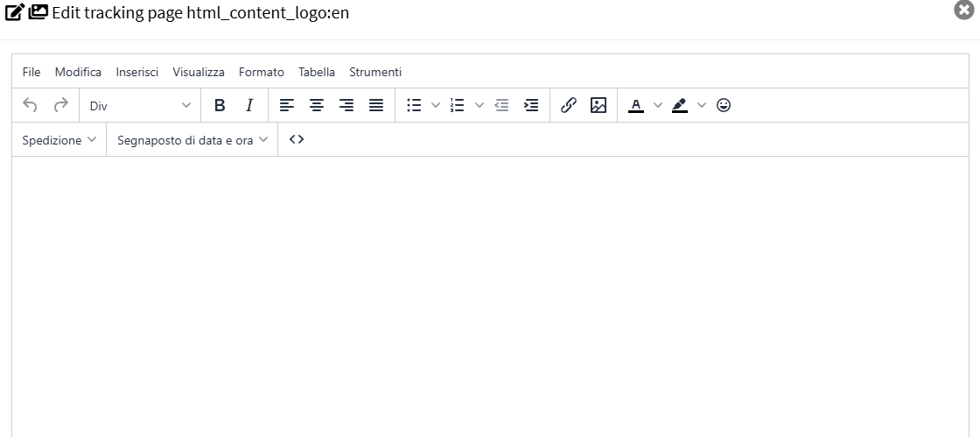The width and height of the screenshot is (980, 437).
Task: Expand Segnaposto di data e ora dropdown
Action: click(x=192, y=140)
